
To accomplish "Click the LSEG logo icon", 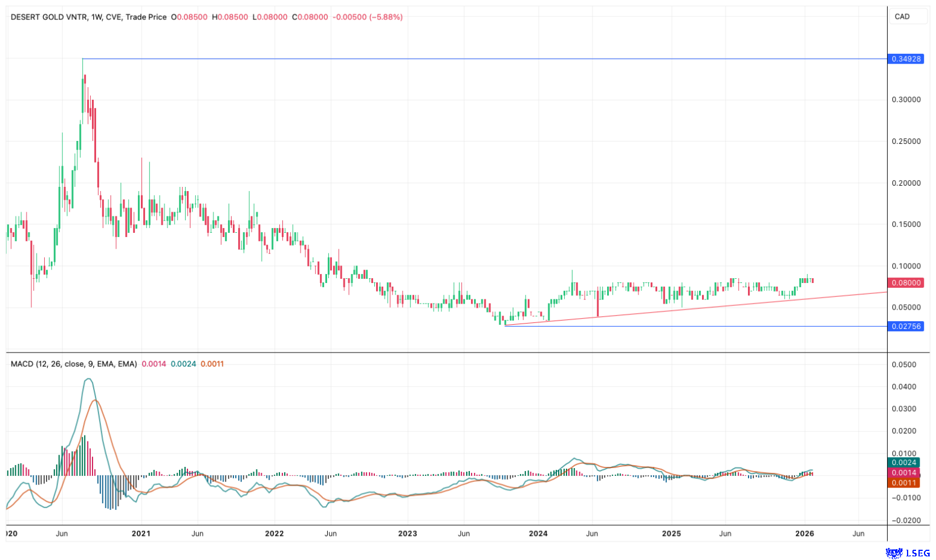I will point(894,553).
